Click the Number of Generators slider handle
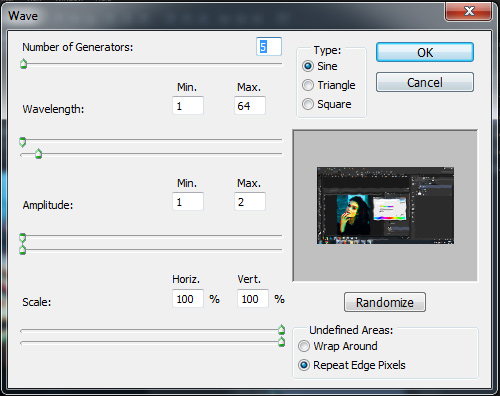The height and width of the screenshot is (396, 500). coord(23,63)
